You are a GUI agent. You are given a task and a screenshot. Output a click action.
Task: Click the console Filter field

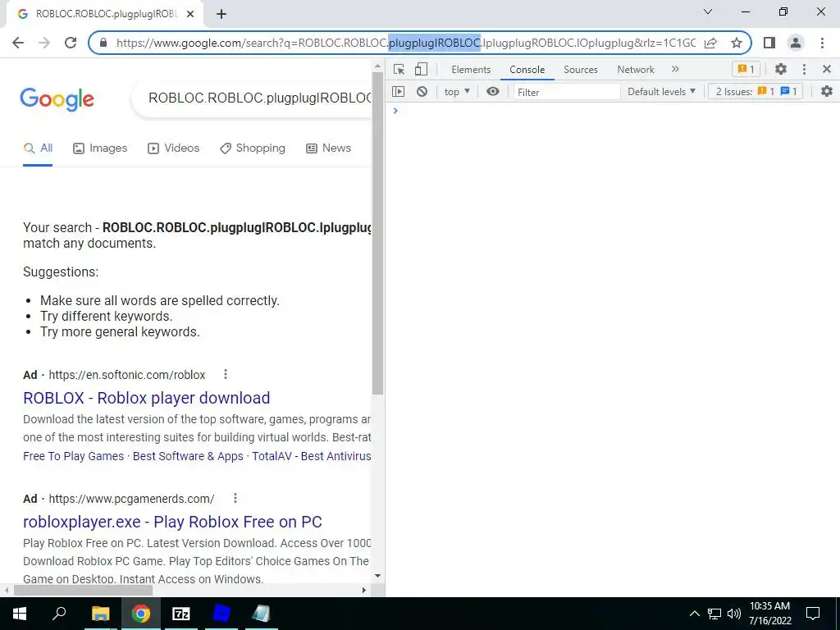(566, 92)
